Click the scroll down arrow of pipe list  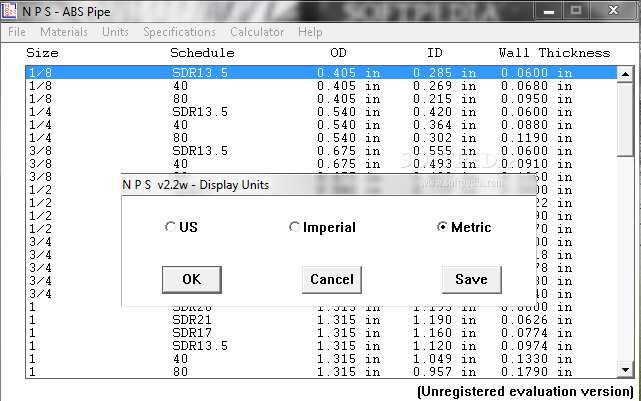[x=625, y=370]
